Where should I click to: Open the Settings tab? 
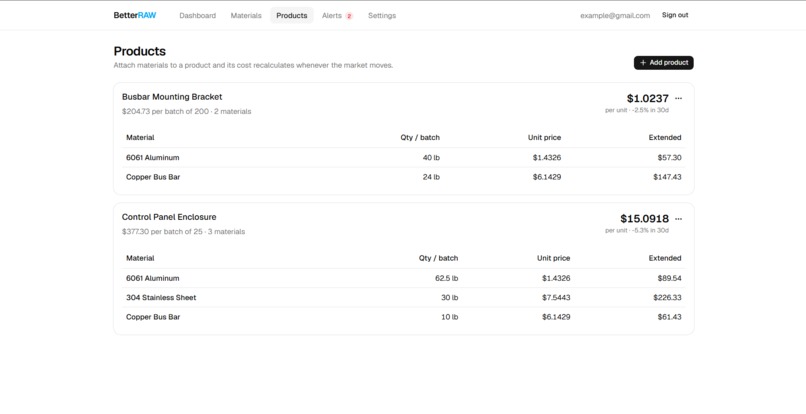pyautogui.click(x=382, y=15)
